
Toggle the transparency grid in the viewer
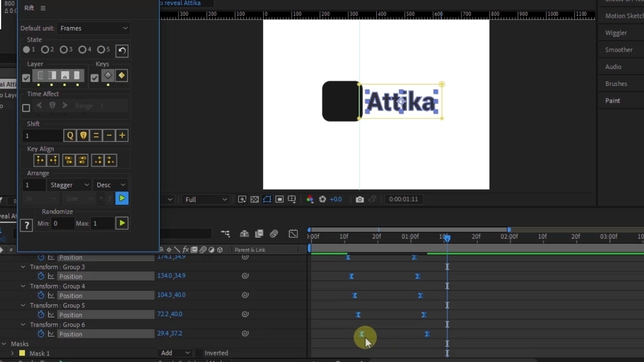coord(255,199)
